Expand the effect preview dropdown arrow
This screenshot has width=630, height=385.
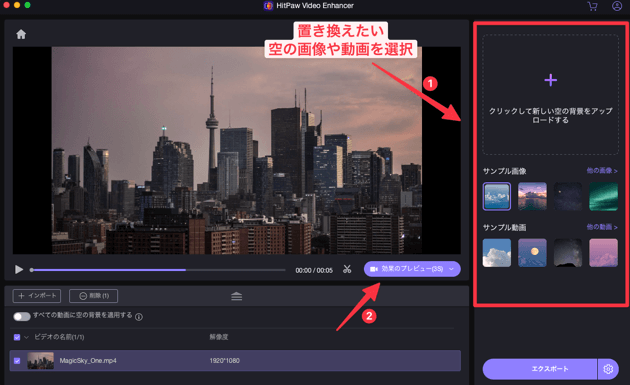pos(452,269)
